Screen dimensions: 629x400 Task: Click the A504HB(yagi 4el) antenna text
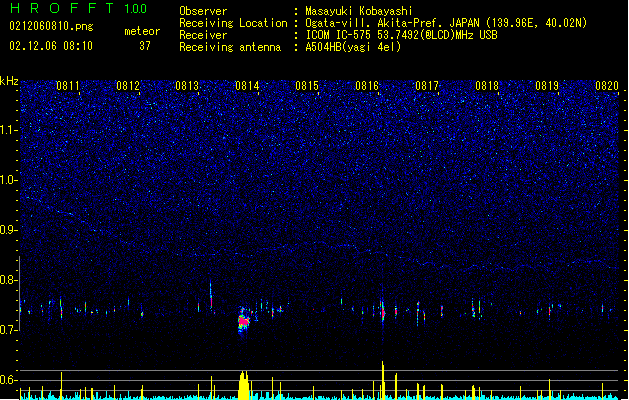coord(353,47)
